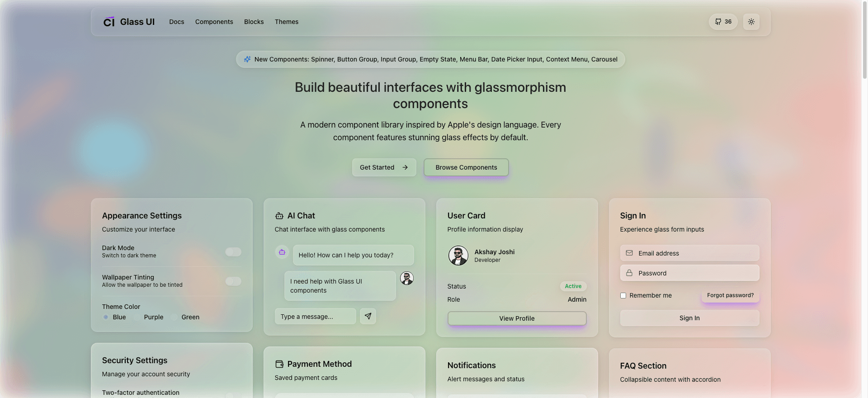
Task: Click the Developer subtitle under Akshay Joshi
Action: pyautogui.click(x=487, y=260)
